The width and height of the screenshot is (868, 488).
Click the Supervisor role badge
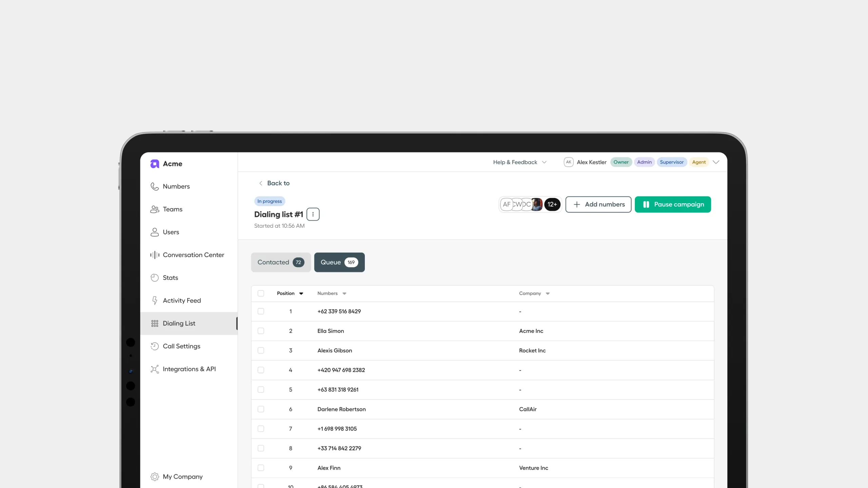click(672, 162)
